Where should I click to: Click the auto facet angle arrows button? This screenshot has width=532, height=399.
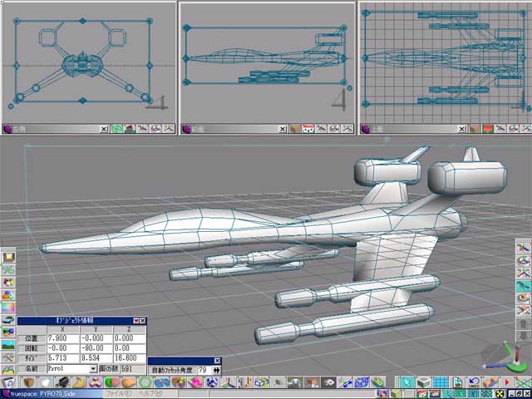click(217, 369)
